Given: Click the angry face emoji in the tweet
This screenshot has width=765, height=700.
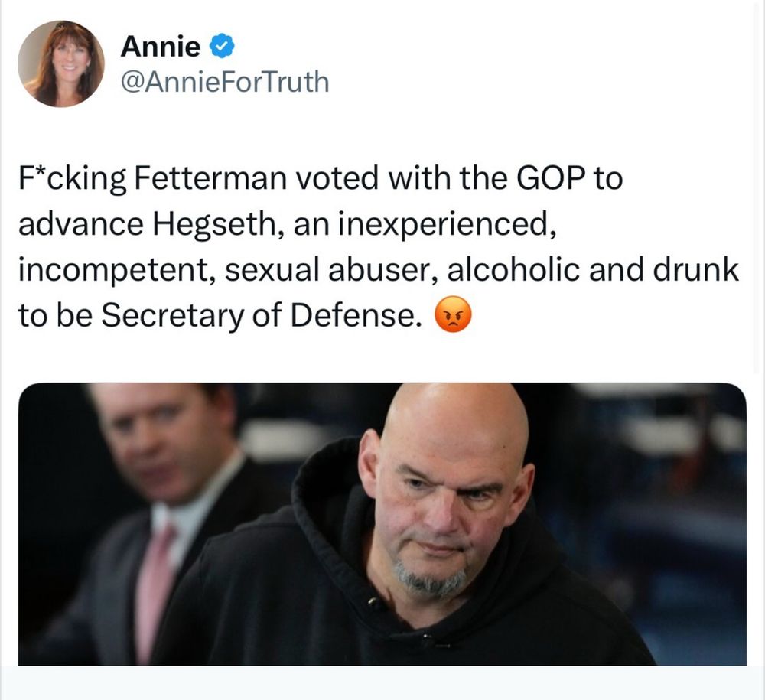Looking at the screenshot, I should coord(453,314).
